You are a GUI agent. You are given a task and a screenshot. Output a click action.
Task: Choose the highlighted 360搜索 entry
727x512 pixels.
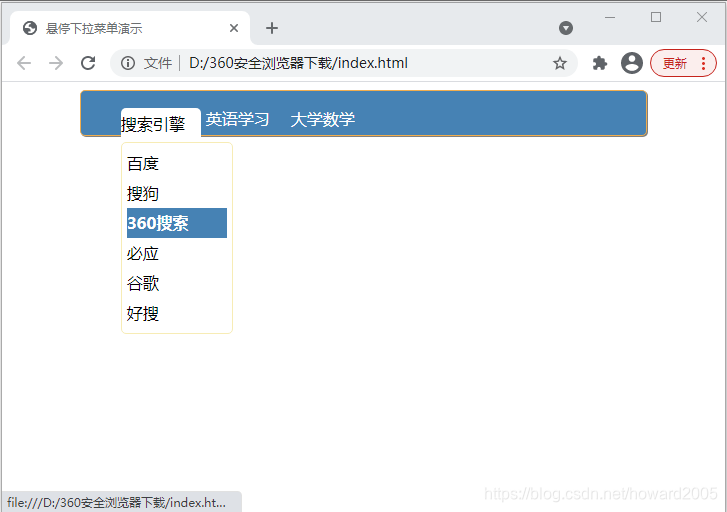point(176,223)
